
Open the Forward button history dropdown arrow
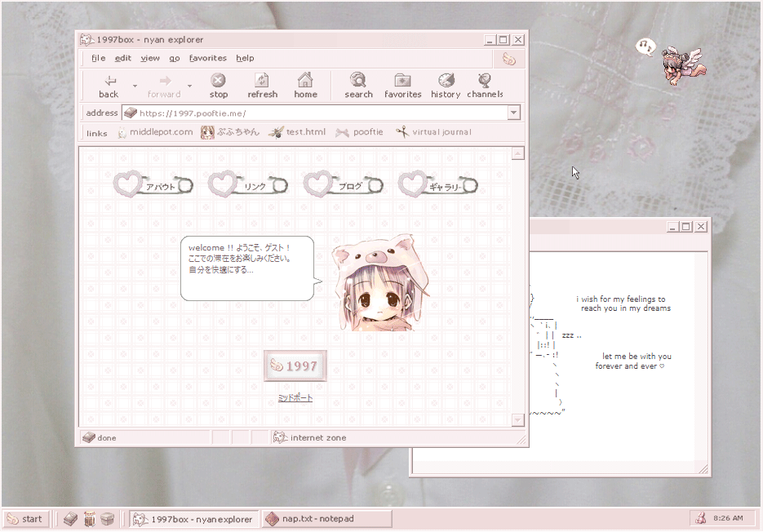[190, 85]
